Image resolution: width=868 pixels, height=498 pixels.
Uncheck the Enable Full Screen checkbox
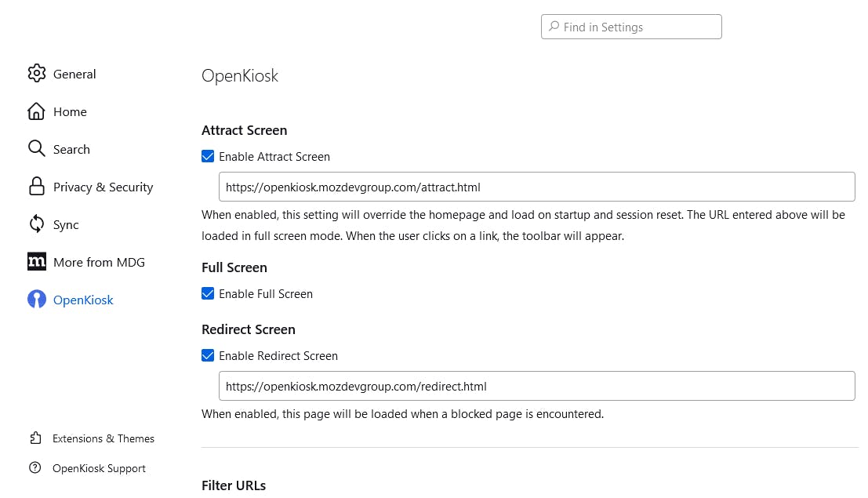[208, 294]
